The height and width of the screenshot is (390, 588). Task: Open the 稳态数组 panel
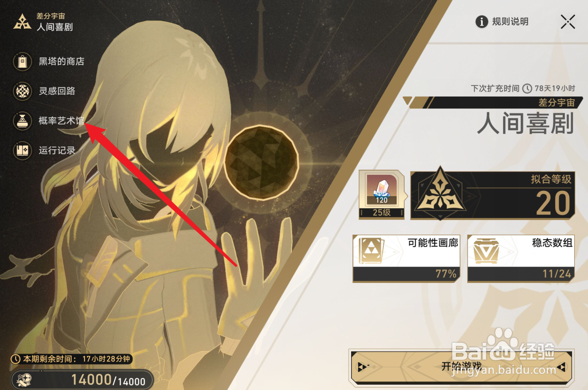(x=521, y=258)
